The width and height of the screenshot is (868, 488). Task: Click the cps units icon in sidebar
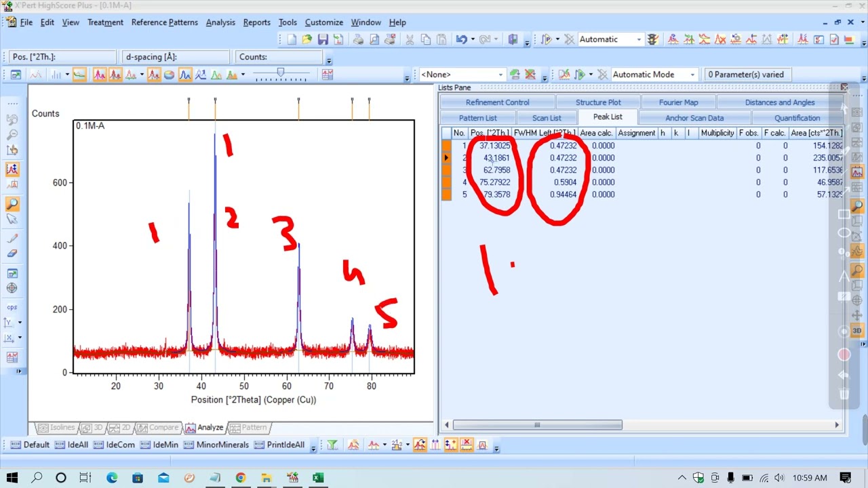click(12, 307)
